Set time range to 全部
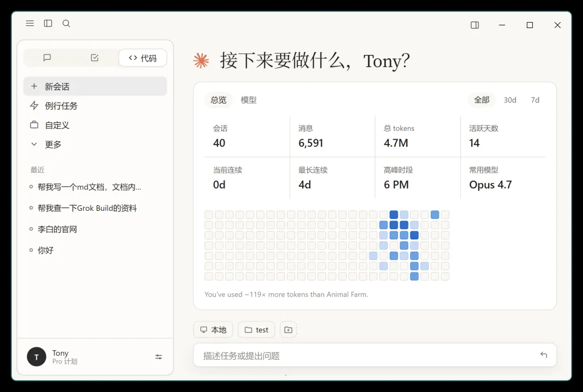583x392 pixels. point(482,100)
